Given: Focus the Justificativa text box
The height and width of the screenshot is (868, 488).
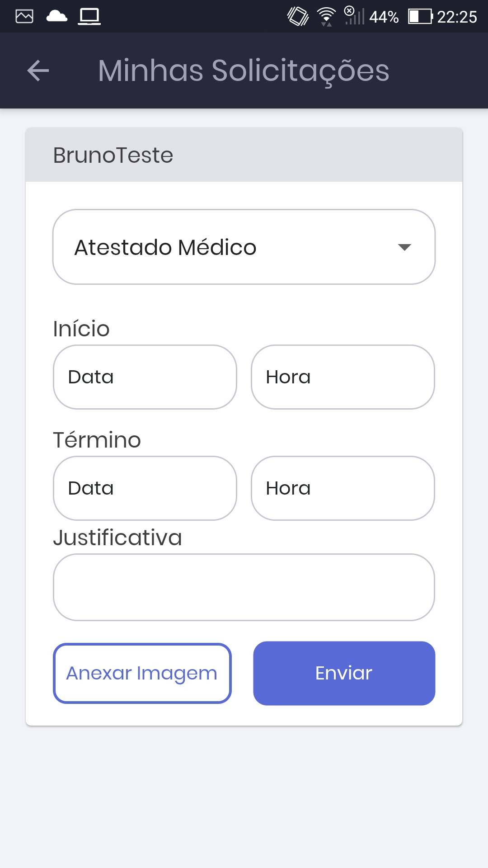Looking at the screenshot, I should [244, 587].
